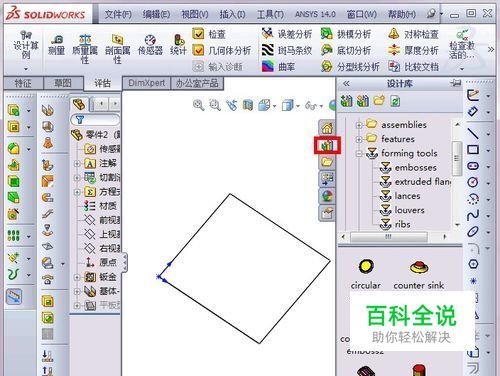Select the Rectangle sketch tool
Screen dimensions: 500x376
click(x=473, y=150)
